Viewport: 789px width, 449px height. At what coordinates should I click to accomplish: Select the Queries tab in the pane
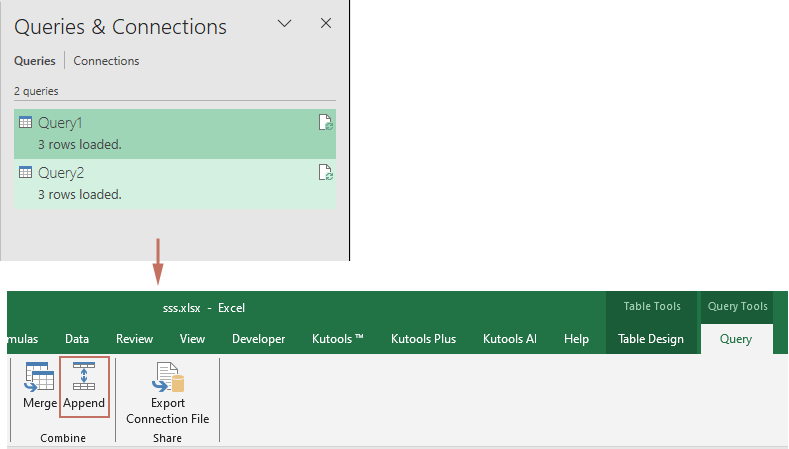click(x=35, y=61)
